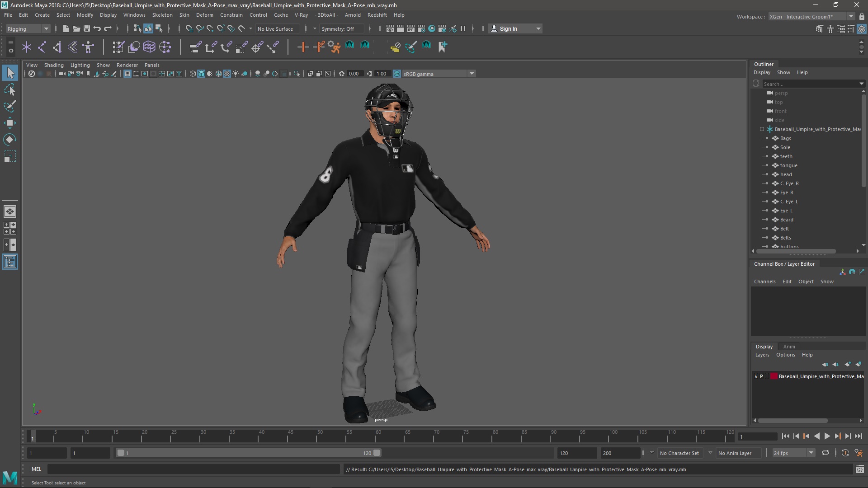868x488 pixels.
Task: Click the current frame marker on timeline
Action: pos(32,436)
